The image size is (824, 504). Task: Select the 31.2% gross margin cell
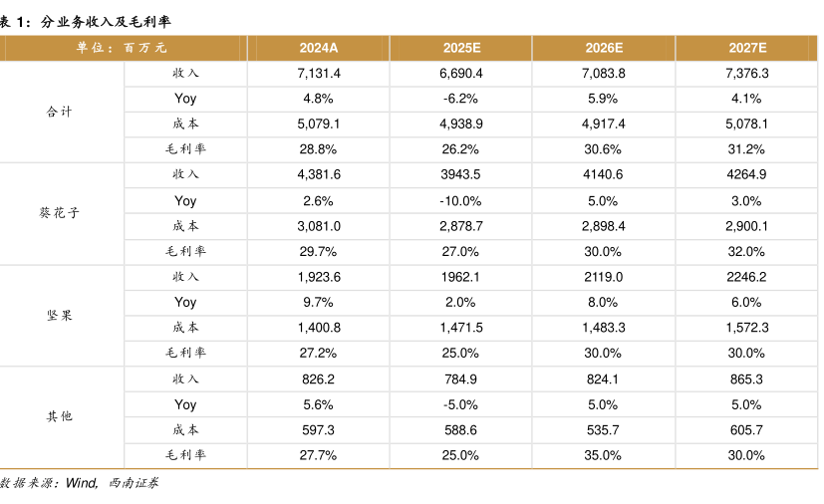746,149
